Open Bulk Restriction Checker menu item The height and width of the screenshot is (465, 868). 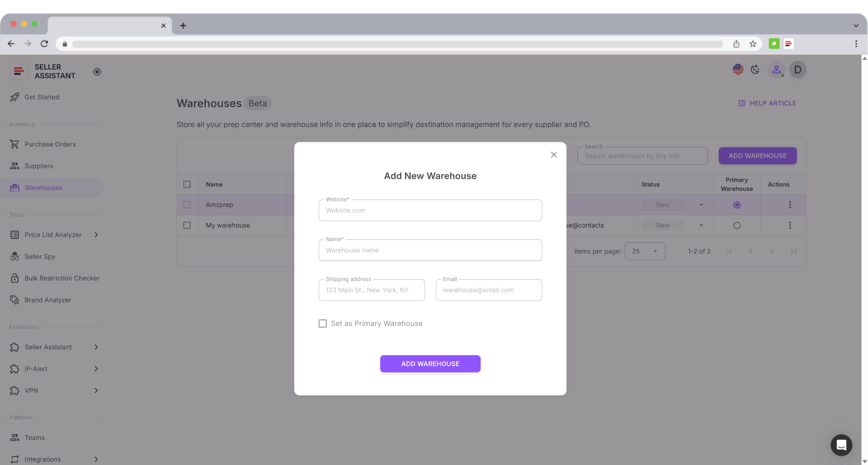62,278
